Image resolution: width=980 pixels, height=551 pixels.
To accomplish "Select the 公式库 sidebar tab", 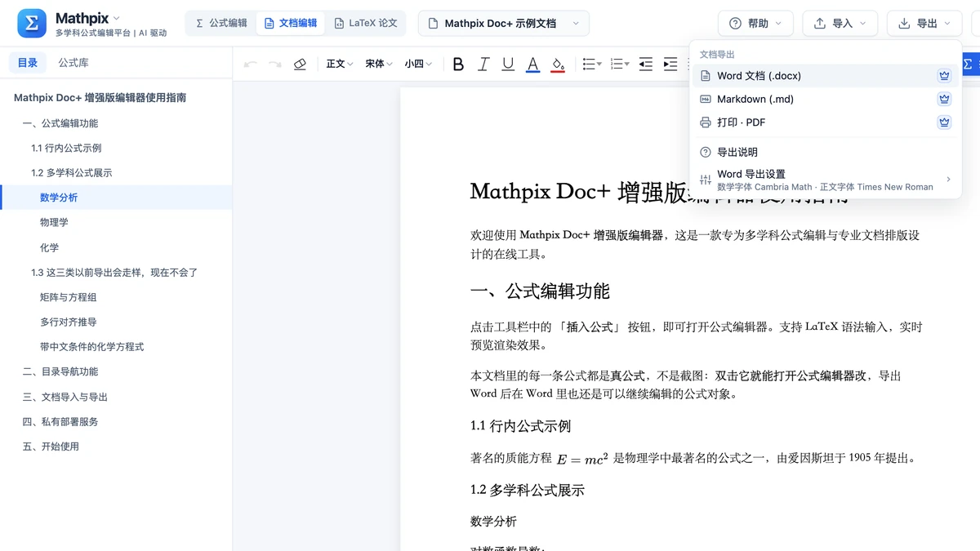I will 73,63.
